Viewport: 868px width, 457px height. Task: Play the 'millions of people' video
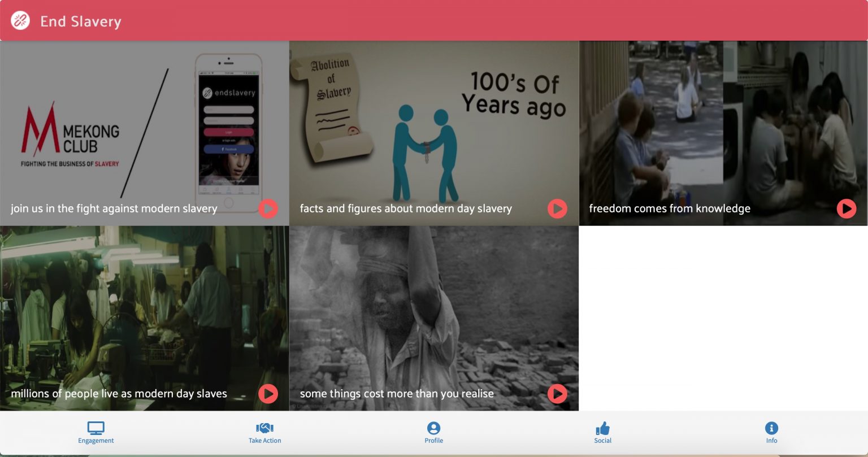268,394
